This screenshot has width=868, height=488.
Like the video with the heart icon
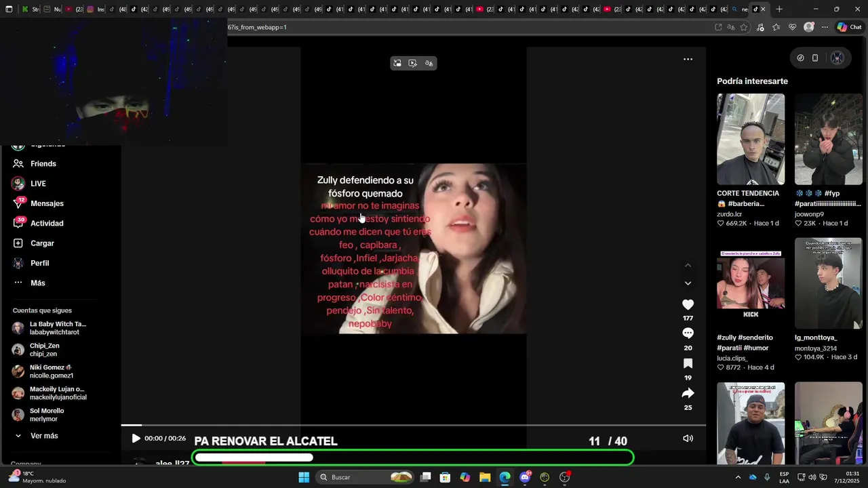click(688, 305)
